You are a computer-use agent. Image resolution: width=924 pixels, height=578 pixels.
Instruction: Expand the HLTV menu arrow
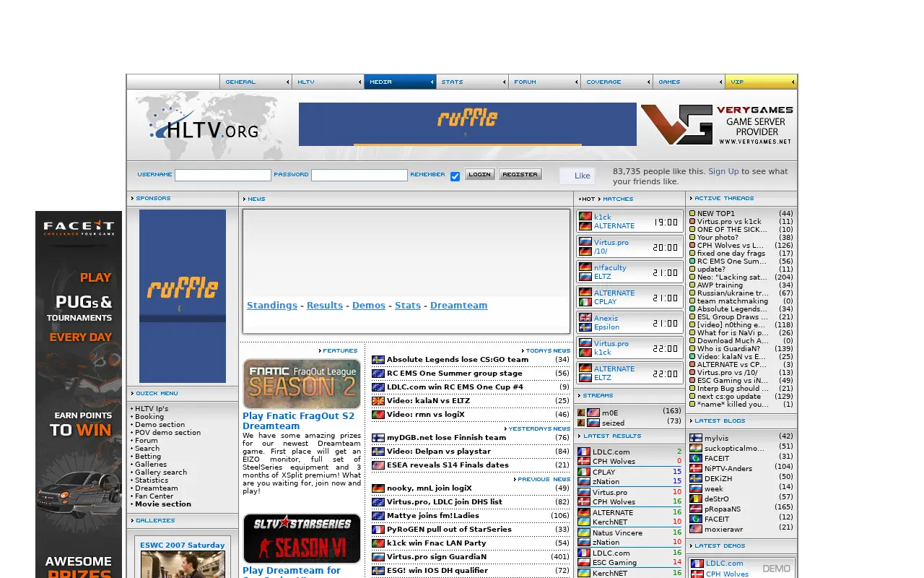[x=359, y=82]
